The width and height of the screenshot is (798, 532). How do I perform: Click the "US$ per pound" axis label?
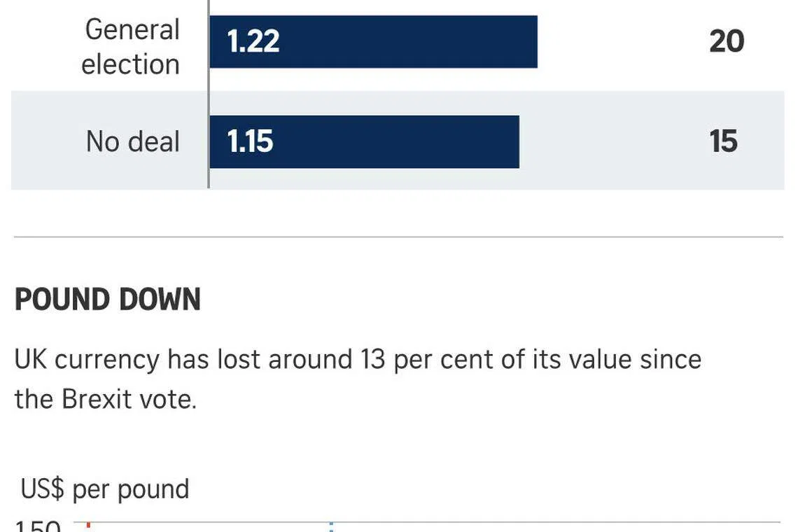click(105, 489)
